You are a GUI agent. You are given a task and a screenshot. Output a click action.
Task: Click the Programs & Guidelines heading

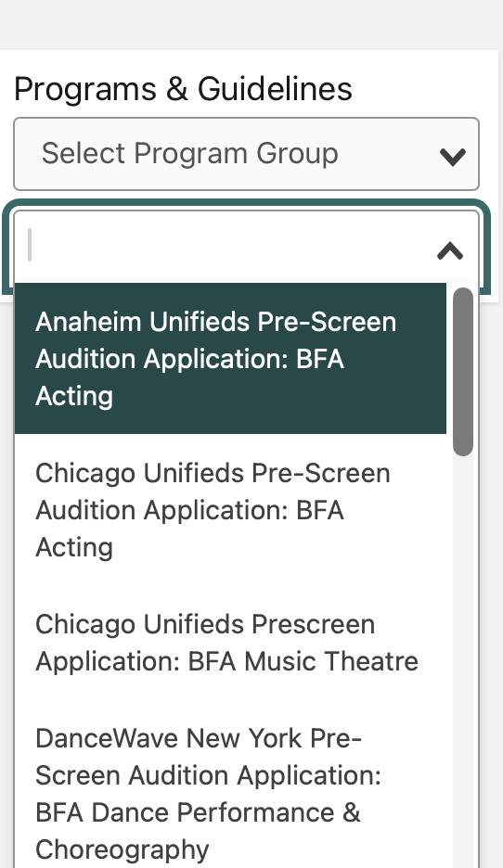(x=183, y=89)
